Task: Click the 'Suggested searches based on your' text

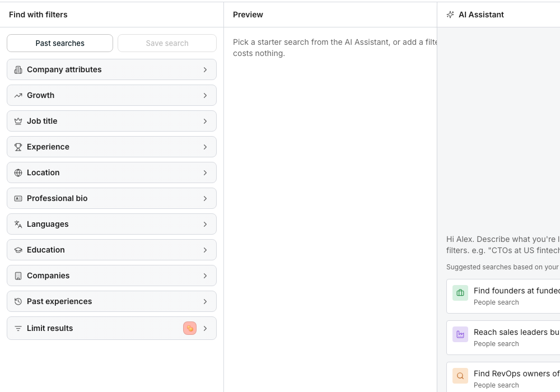Action: [503, 267]
